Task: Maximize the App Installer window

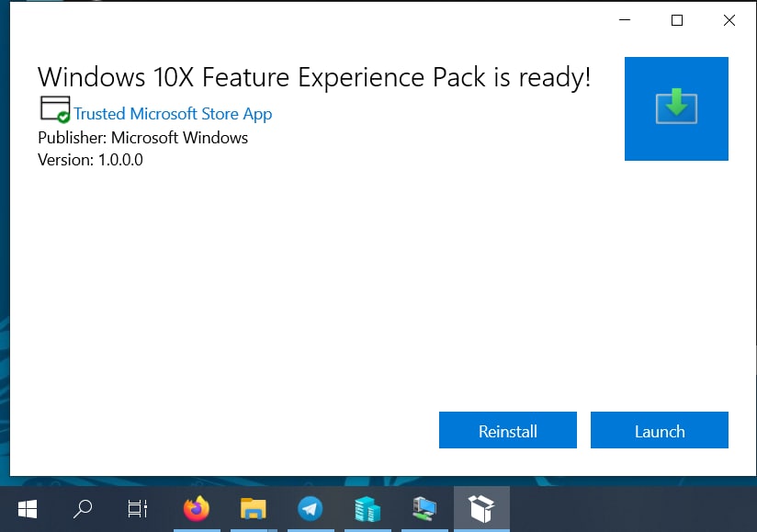Action: (x=677, y=20)
